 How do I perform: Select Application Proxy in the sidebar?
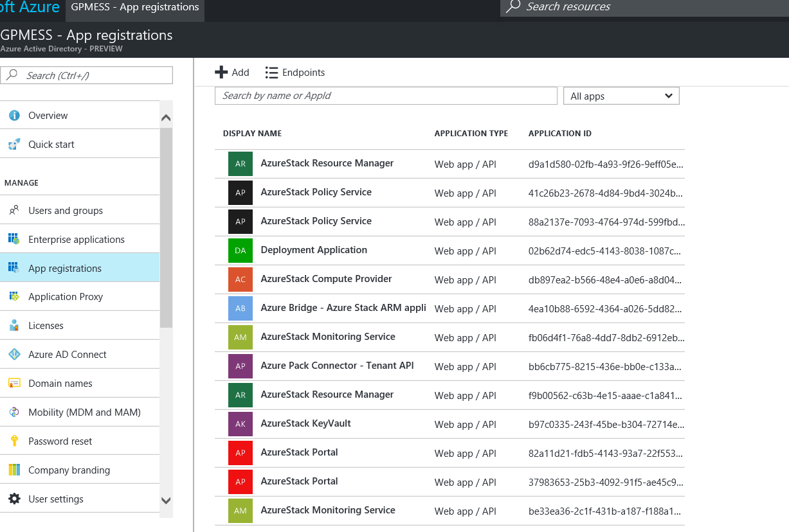click(x=65, y=297)
